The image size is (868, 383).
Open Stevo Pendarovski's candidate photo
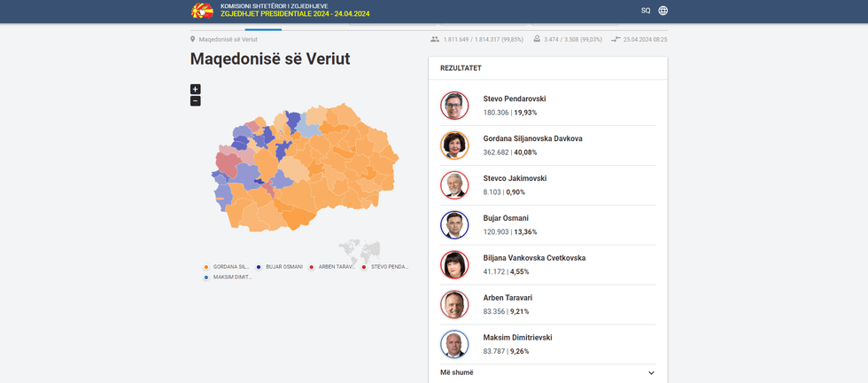point(454,106)
